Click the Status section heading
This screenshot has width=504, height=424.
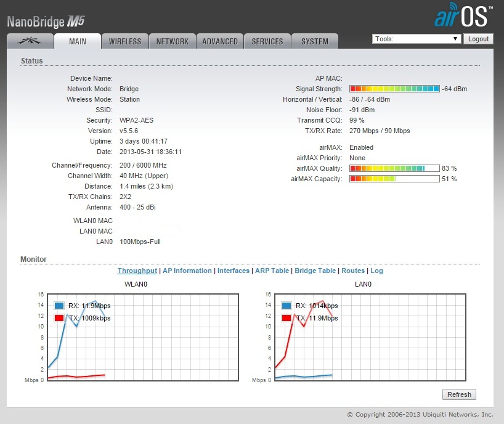click(x=32, y=61)
